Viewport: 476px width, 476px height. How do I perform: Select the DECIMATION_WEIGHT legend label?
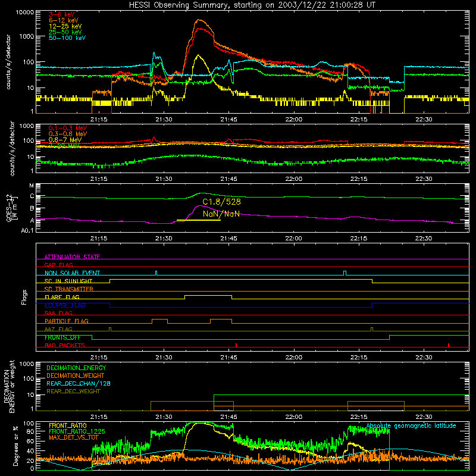click(76, 375)
